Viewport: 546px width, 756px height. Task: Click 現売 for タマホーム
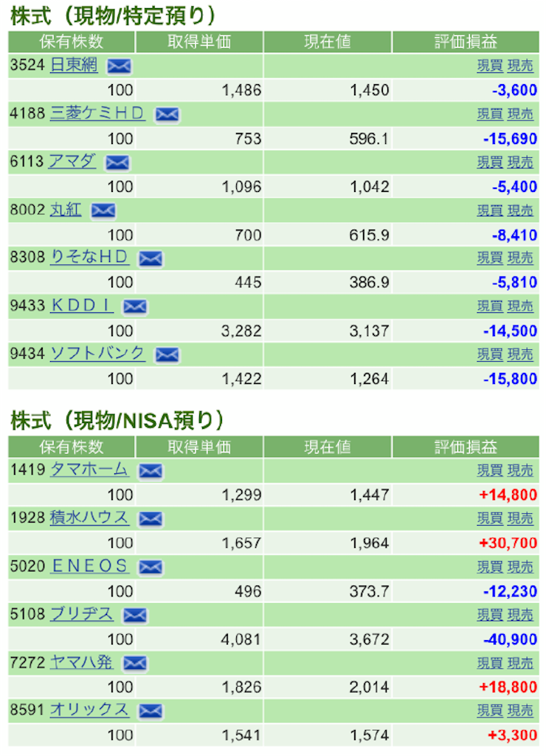click(x=520, y=470)
